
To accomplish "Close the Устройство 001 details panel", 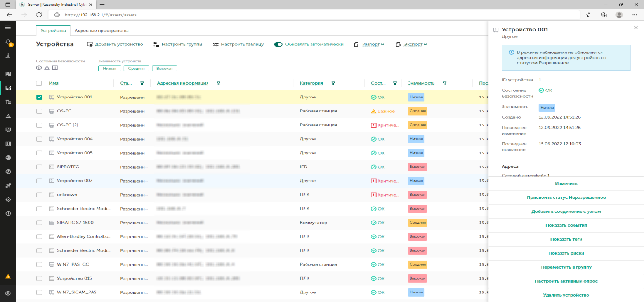I will pyautogui.click(x=636, y=28).
